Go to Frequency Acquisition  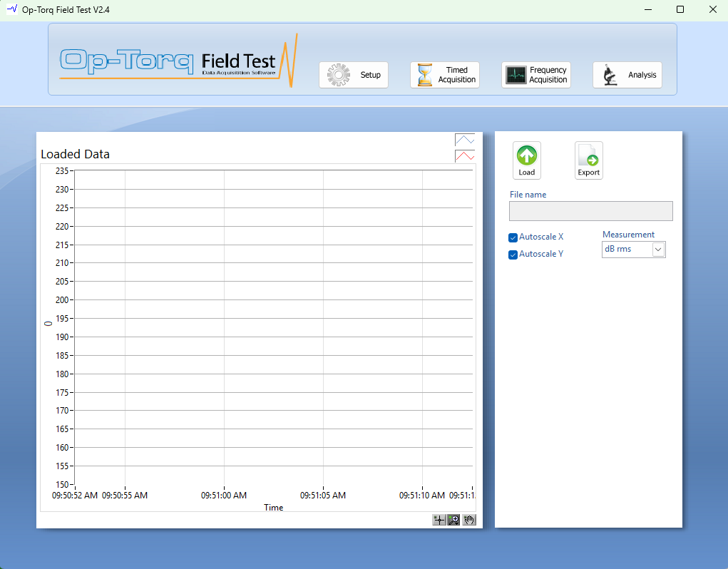[536, 75]
